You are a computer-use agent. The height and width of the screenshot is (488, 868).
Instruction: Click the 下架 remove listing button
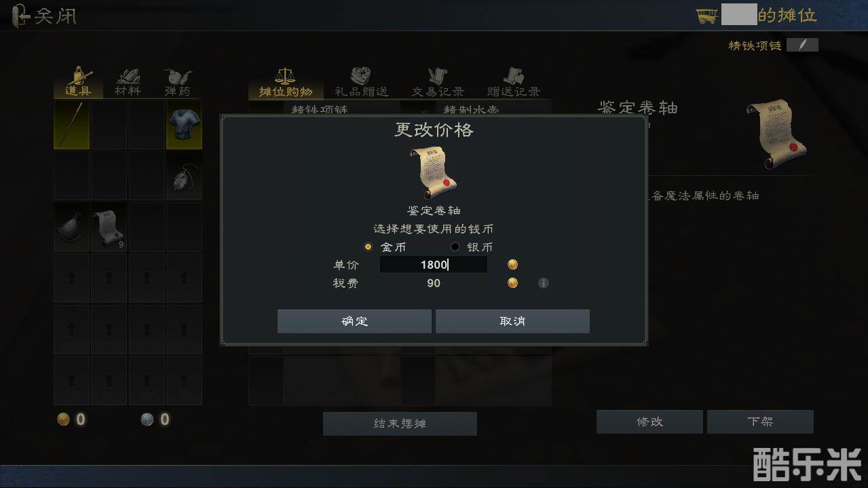(x=760, y=421)
